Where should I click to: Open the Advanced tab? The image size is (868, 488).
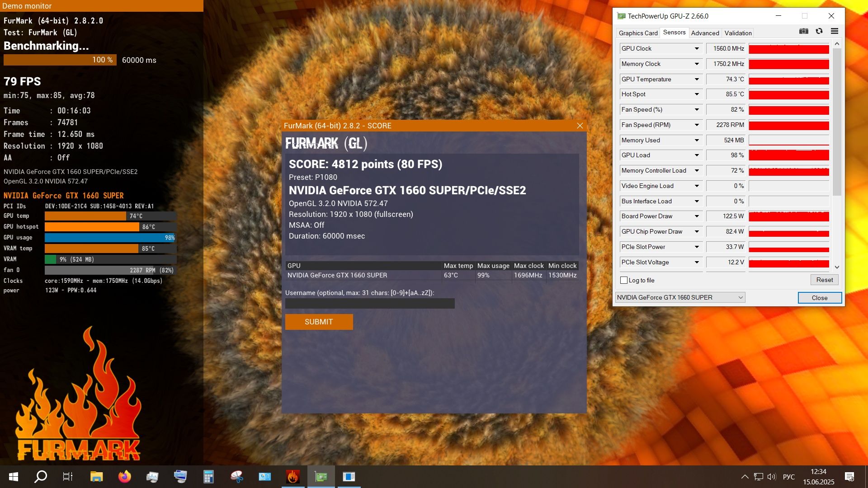pyautogui.click(x=705, y=33)
